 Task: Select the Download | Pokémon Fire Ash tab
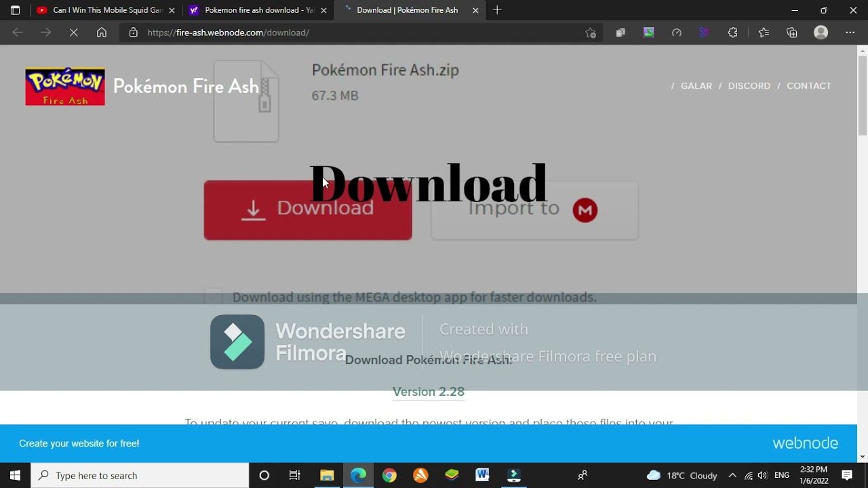coord(410,10)
